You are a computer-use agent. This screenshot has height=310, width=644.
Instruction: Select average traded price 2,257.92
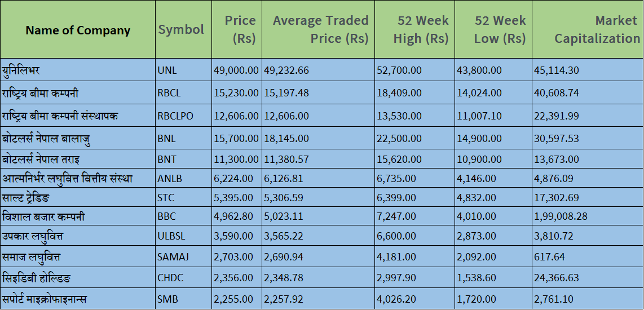(286, 299)
